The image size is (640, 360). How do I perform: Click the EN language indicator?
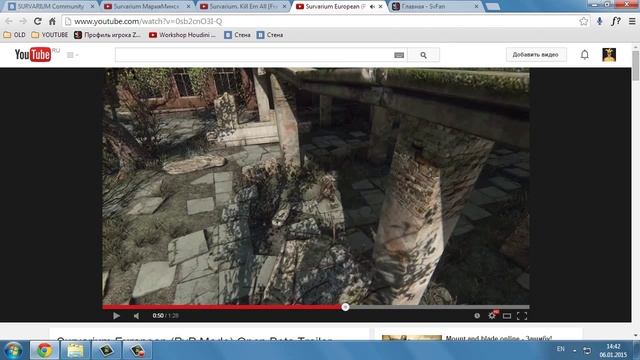tap(561, 349)
